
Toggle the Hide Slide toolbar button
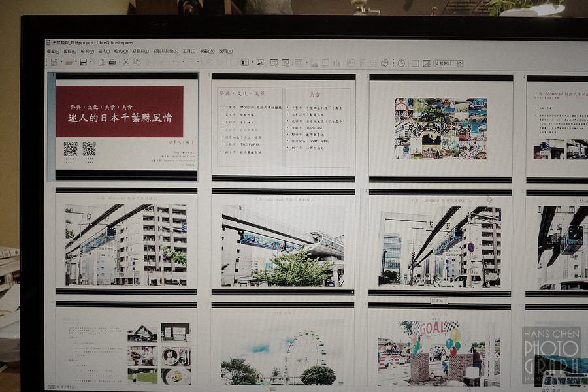pos(427,63)
